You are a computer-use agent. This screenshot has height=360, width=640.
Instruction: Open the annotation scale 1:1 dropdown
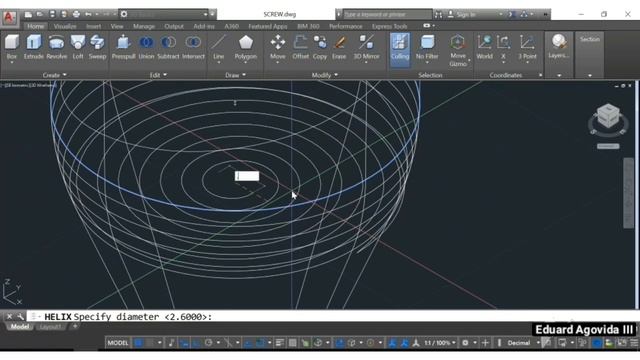pyautogui.click(x=440, y=343)
